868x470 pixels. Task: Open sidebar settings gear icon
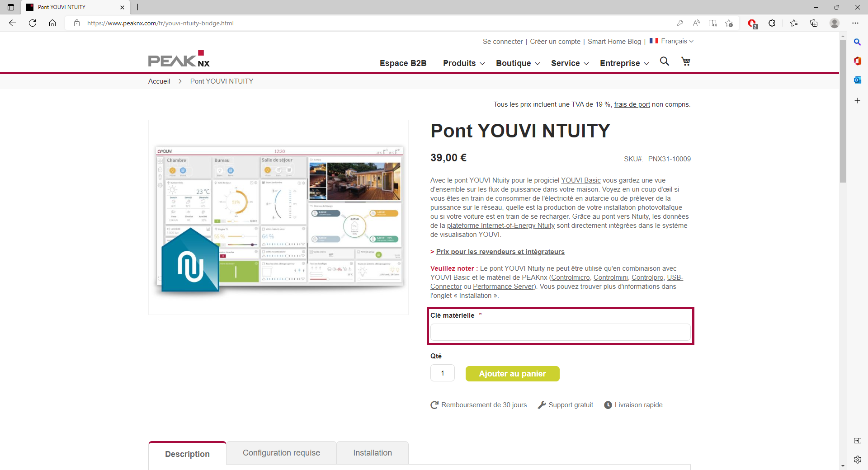pyautogui.click(x=857, y=460)
